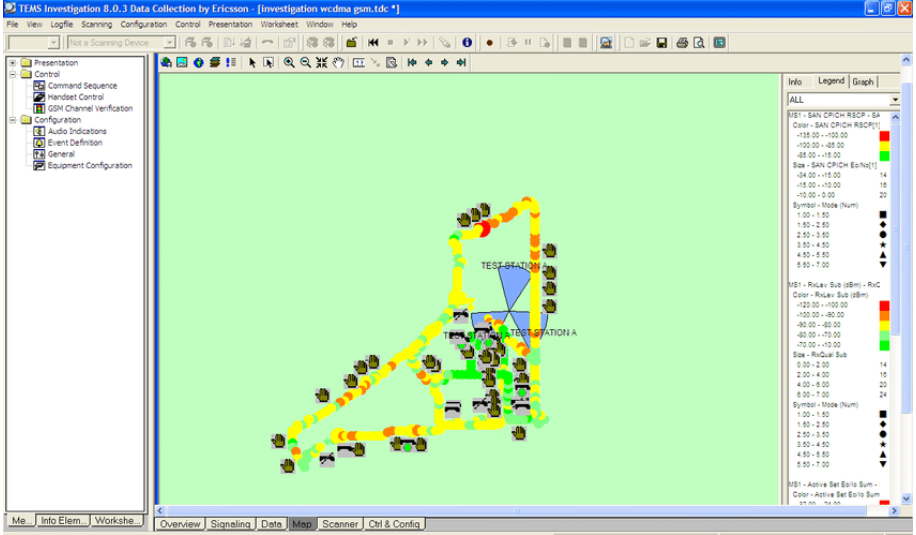Image resolution: width=916 pixels, height=535 pixels.
Task: Open the Scanning Device combo box
Action: point(169,43)
